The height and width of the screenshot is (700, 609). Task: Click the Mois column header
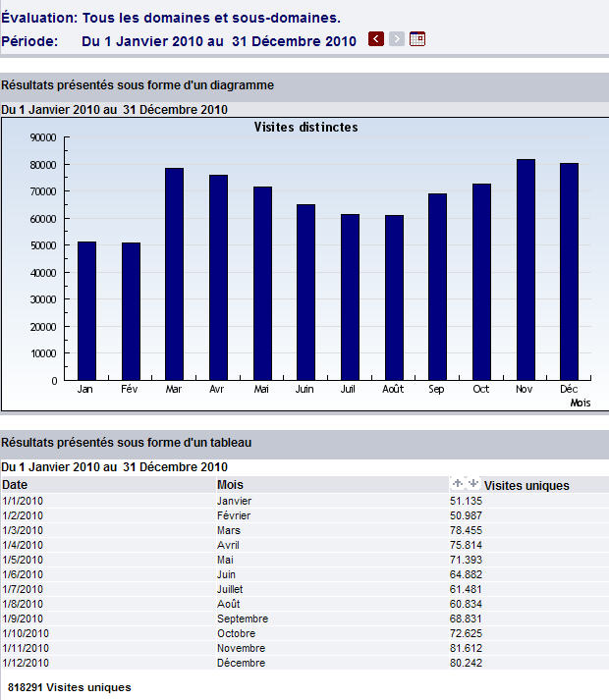tap(230, 485)
